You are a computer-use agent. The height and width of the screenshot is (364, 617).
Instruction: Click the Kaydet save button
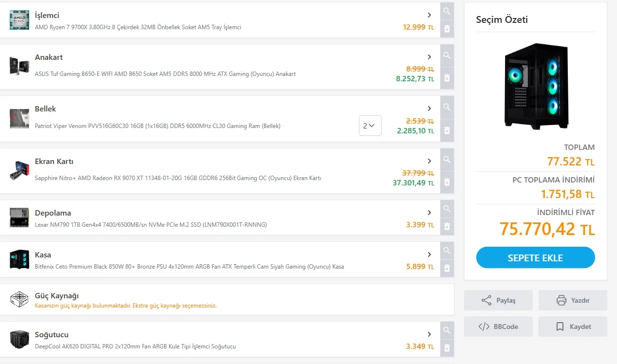click(573, 327)
